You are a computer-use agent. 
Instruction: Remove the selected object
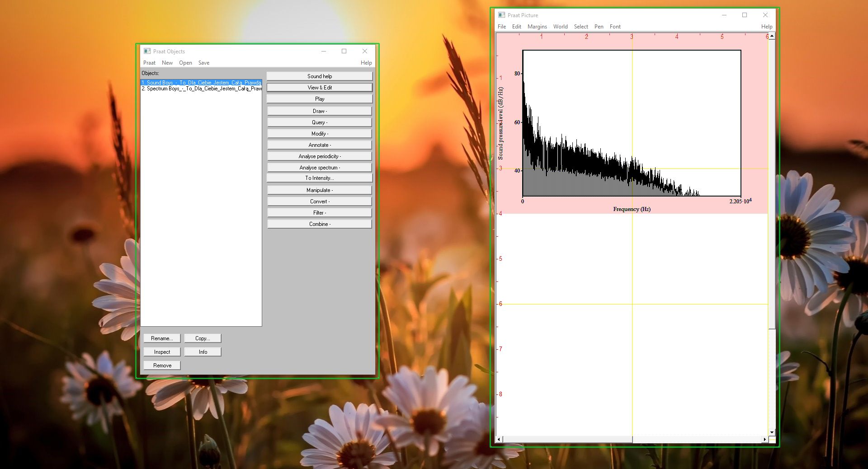161,365
